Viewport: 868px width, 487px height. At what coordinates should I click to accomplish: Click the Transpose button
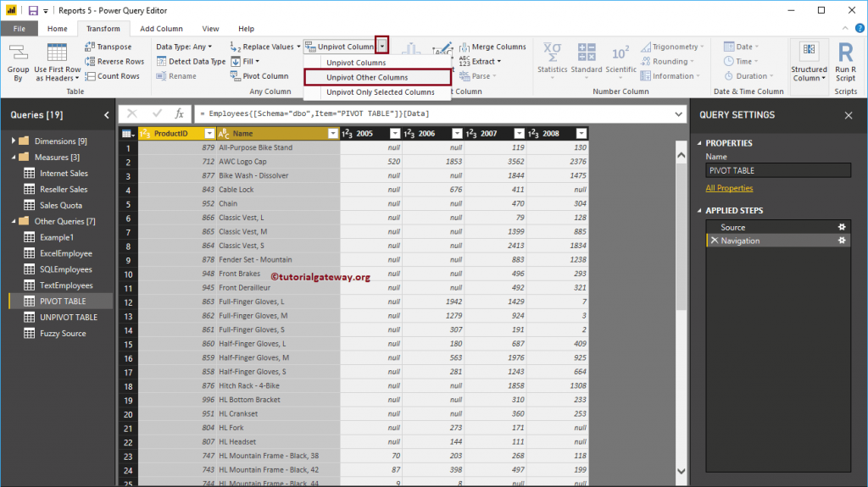pyautogui.click(x=108, y=47)
